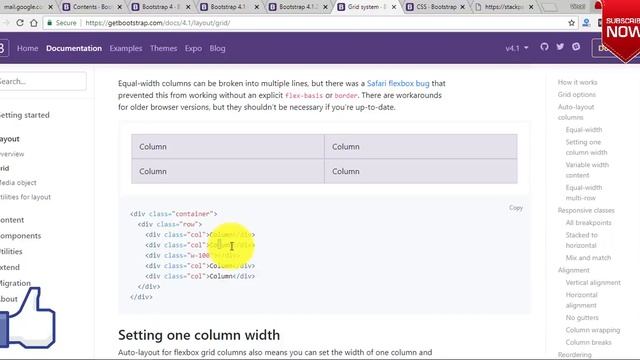This screenshot has height=360, width=640.
Task: Jump to Responsive classes section
Action: click(586, 210)
